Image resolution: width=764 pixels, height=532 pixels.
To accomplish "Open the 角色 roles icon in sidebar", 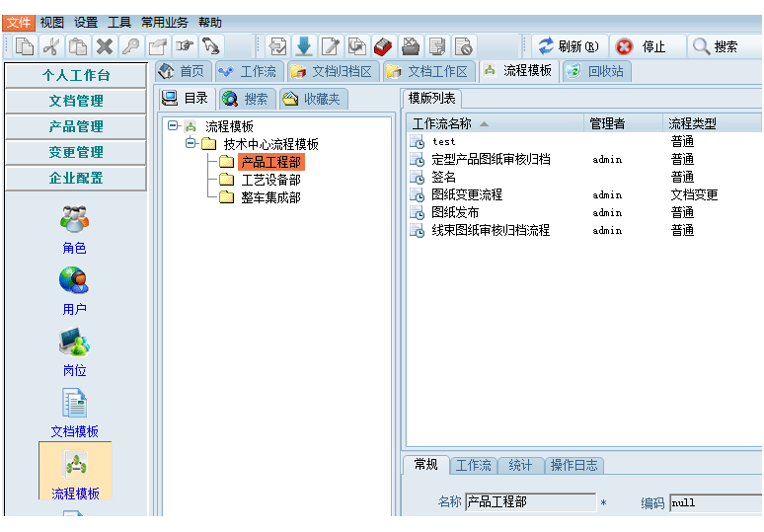I will [74, 229].
